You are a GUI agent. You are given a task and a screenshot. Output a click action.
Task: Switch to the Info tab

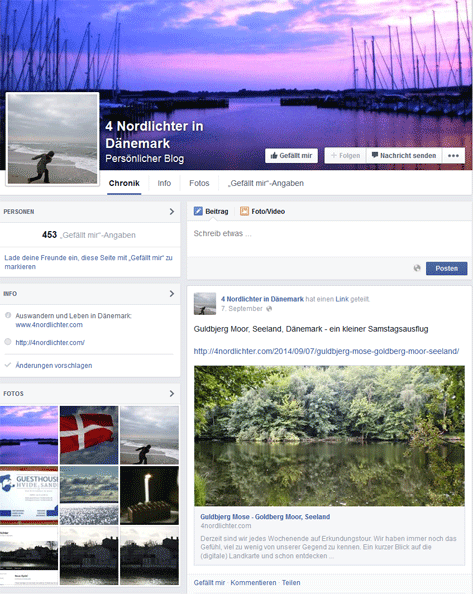[164, 183]
